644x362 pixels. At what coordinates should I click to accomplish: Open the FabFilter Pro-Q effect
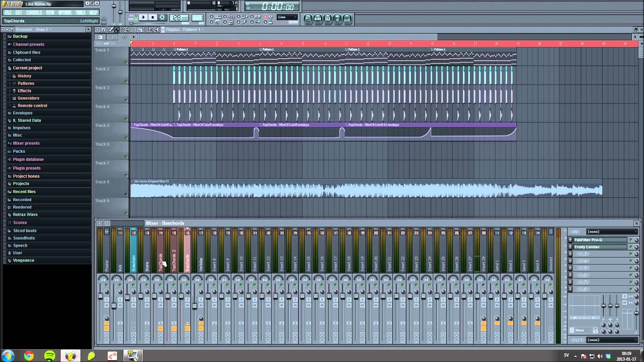click(x=600, y=240)
